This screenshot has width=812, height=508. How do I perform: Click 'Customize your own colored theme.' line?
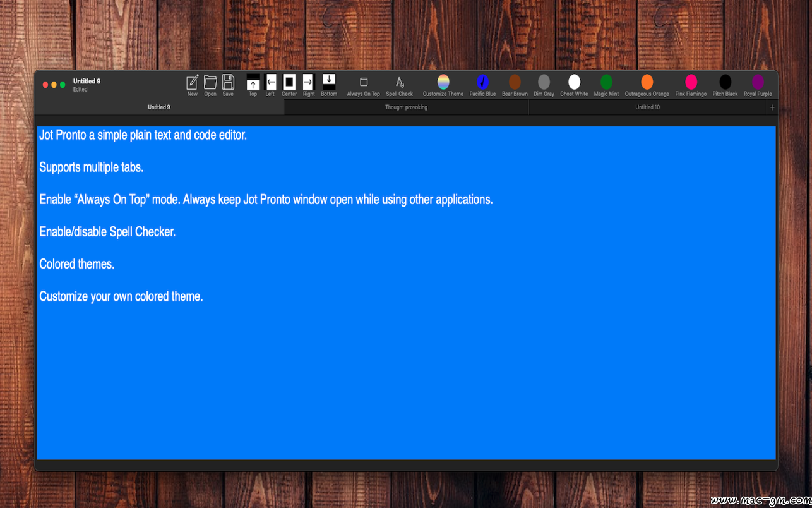(121, 296)
